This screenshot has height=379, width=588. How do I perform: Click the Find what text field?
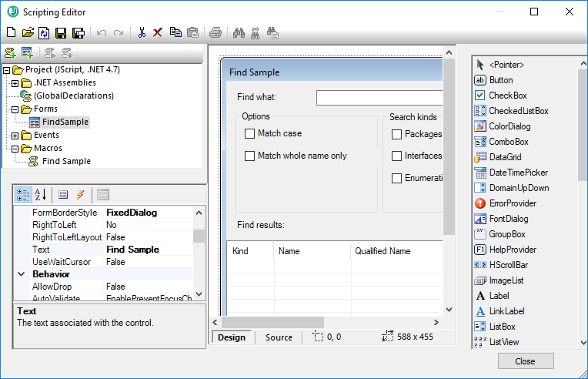(x=379, y=97)
